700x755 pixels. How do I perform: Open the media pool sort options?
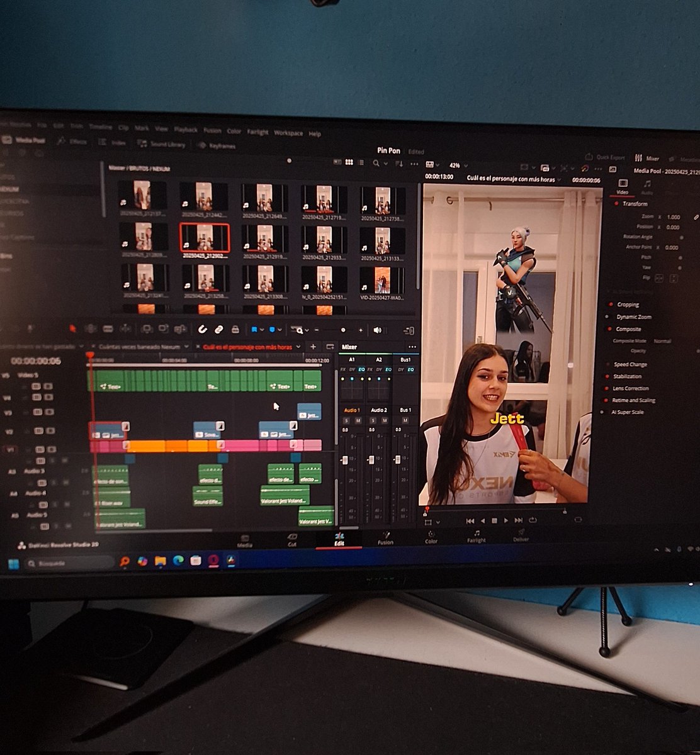[x=398, y=164]
